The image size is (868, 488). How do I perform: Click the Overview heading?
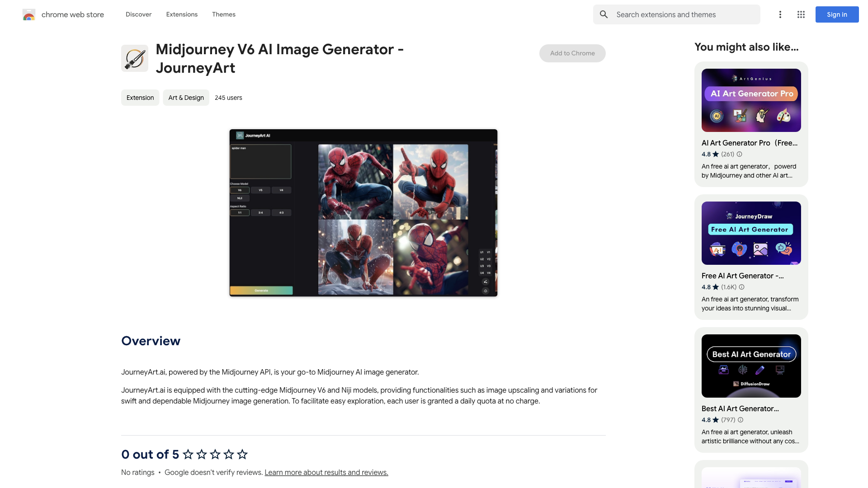pos(151,341)
